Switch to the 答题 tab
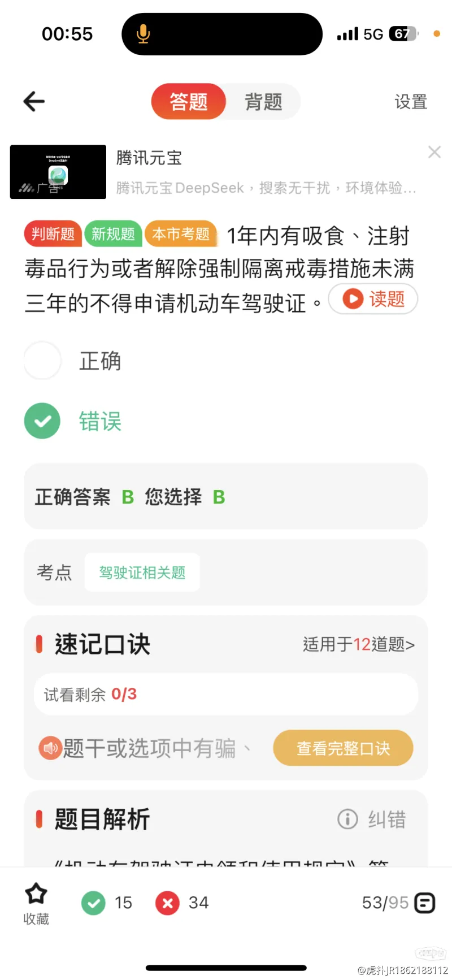The image size is (452, 980). 189,102
